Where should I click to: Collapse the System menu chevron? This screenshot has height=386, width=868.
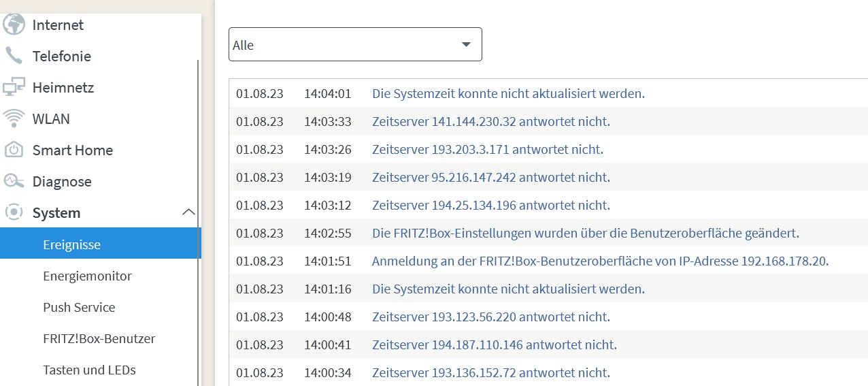(188, 212)
